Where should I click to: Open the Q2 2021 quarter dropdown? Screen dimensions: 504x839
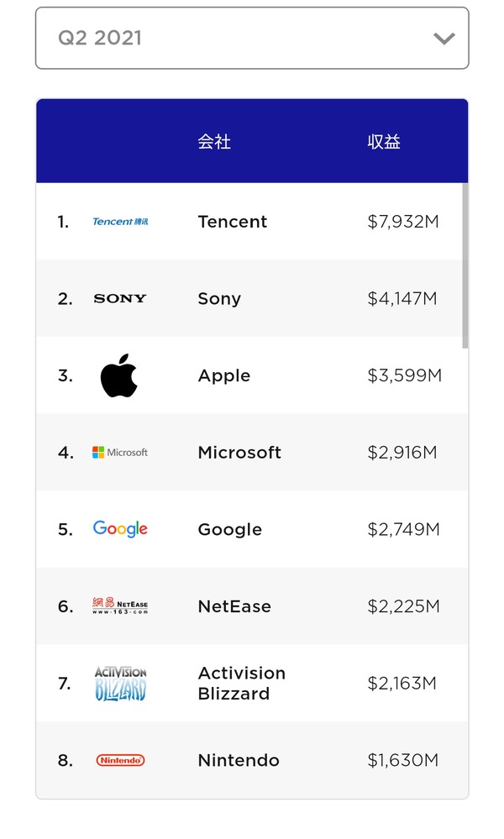click(252, 38)
